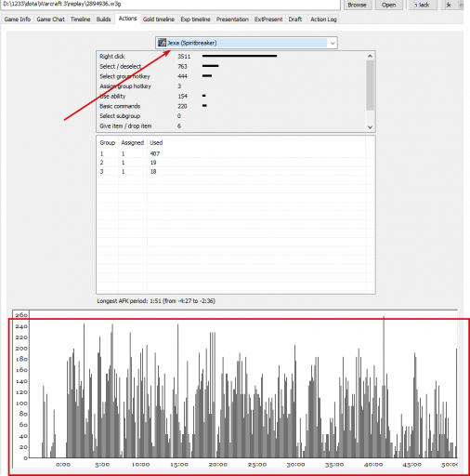Select the Select group hotkey row
This screenshot has height=476, width=470.
[231, 76]
